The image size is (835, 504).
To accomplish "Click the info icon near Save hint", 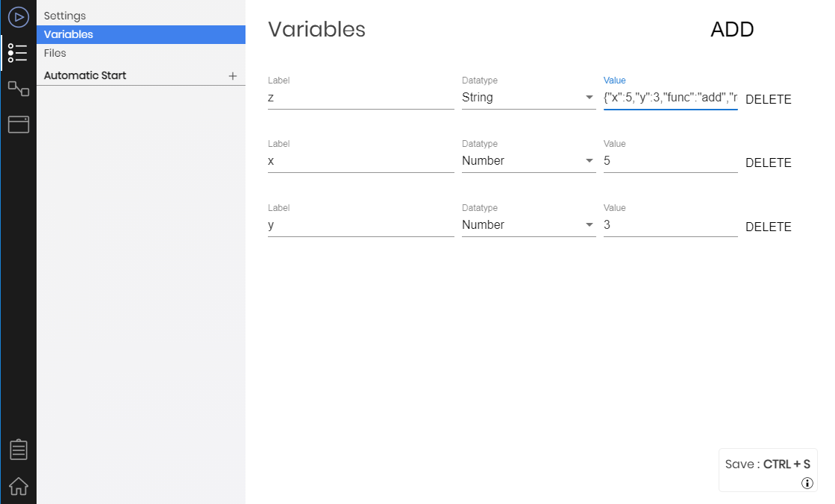I will coord(807,482).
